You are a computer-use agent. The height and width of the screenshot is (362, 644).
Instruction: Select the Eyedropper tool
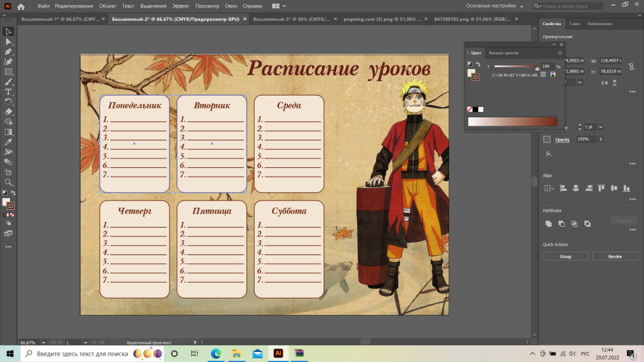pos(8,142)
